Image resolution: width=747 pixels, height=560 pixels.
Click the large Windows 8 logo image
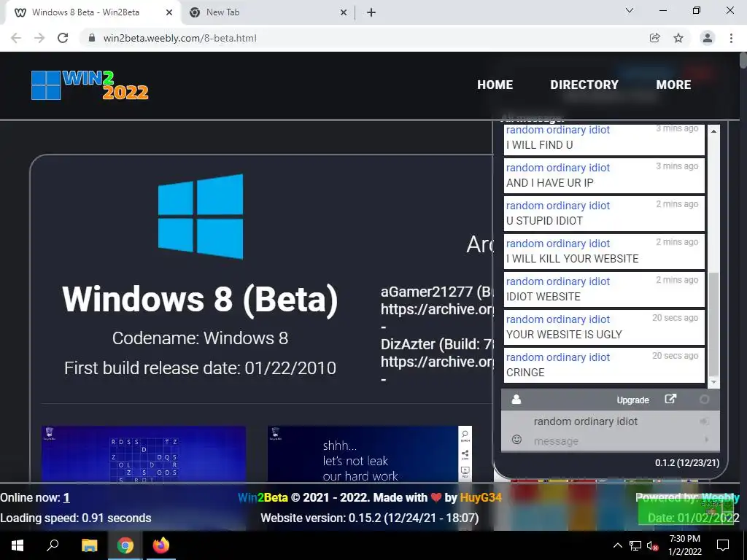click(201, 217)
